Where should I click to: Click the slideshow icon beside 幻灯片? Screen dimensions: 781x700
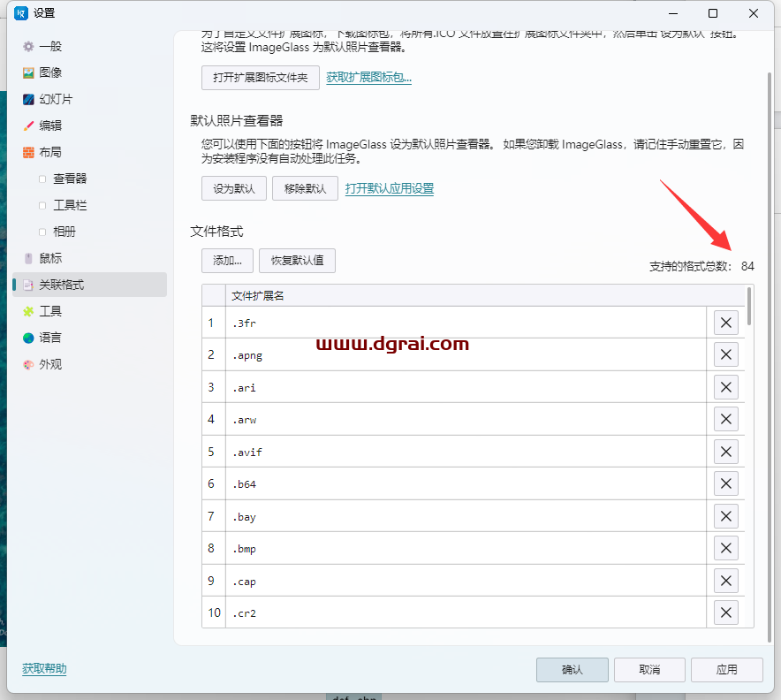28,99
